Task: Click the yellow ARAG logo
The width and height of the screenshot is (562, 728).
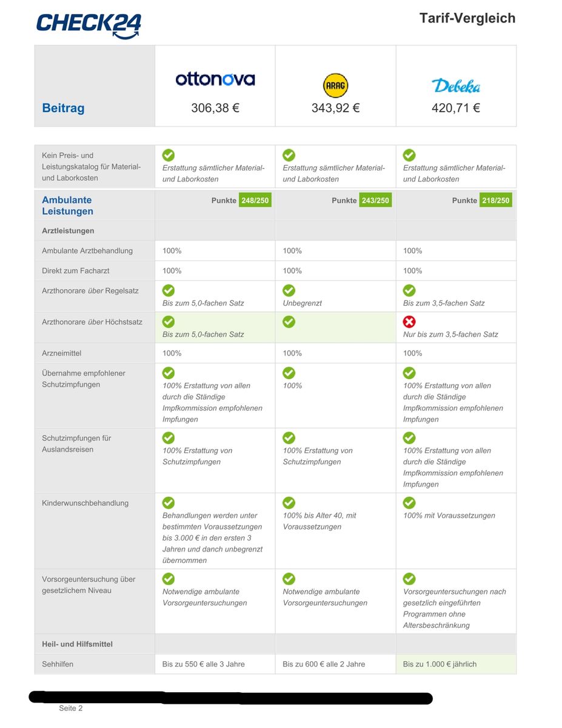Action: point(335,86)
